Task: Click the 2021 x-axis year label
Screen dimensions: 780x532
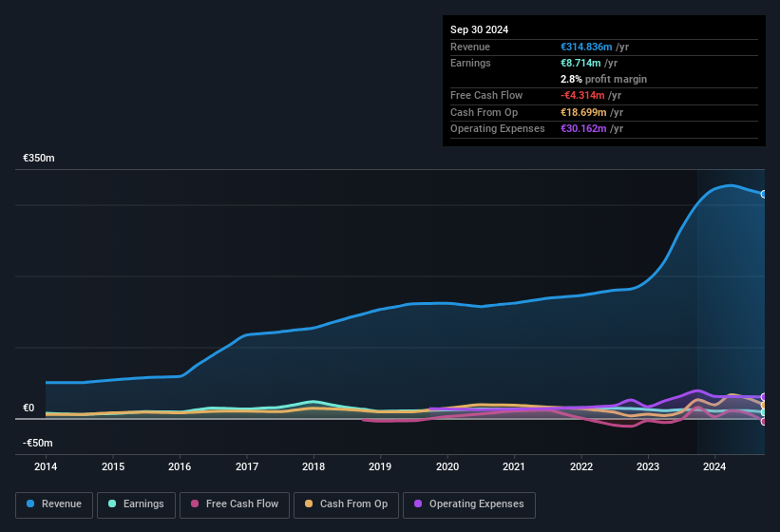Action: (x=514, y=466)
